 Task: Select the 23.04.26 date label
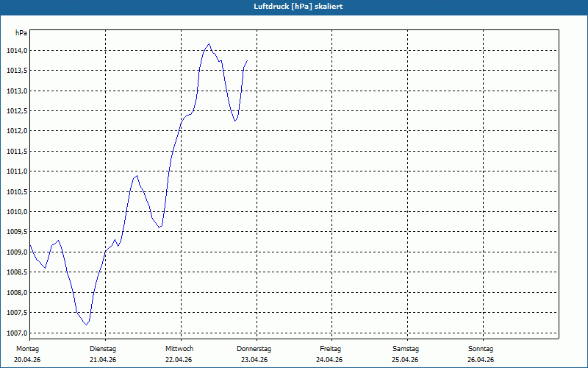click(254, 360)
